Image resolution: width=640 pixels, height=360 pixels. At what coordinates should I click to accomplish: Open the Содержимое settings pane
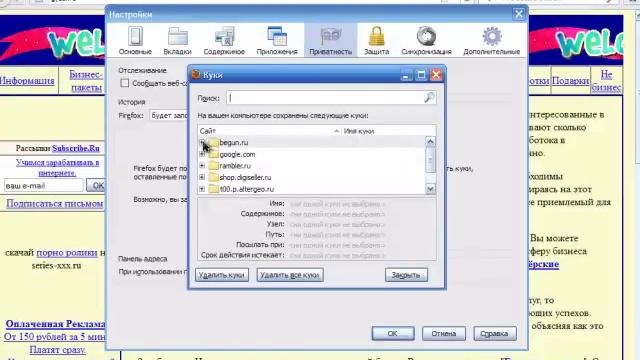(x=224, y=40)
